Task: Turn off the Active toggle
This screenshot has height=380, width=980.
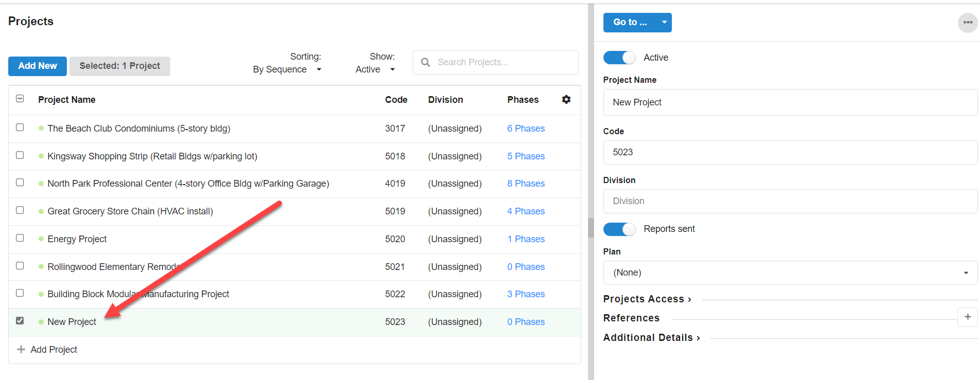Action: point(619,58)
